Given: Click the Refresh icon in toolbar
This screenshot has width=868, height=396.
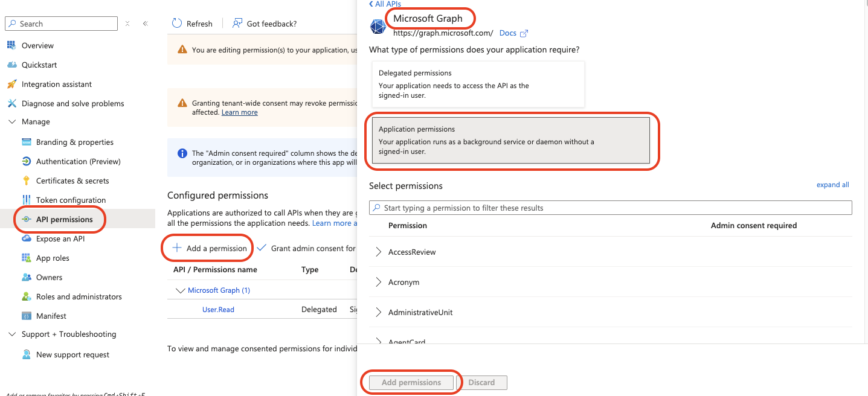Looking at the screenshot, I should click(x=177, y=23).
